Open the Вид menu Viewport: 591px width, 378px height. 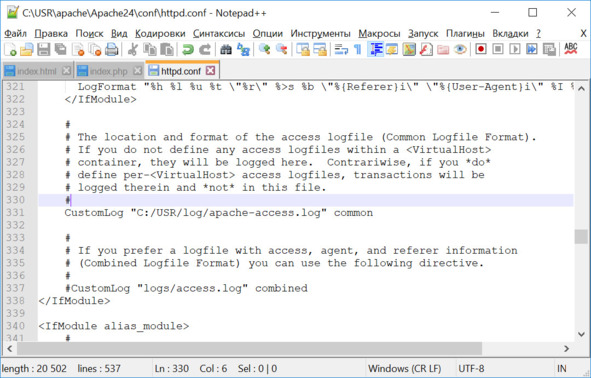tap(119, 34)
